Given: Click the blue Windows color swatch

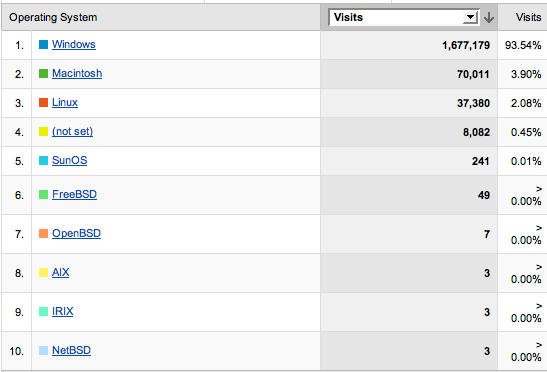Looking at the screenshot, I should pyautogui.click(x=43, y=45).
